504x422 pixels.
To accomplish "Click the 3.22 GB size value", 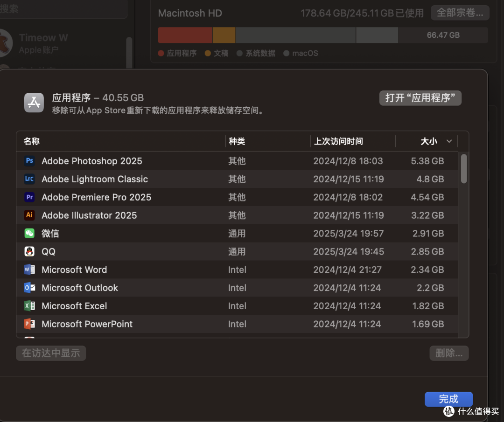I will click(x=427, y=215).
